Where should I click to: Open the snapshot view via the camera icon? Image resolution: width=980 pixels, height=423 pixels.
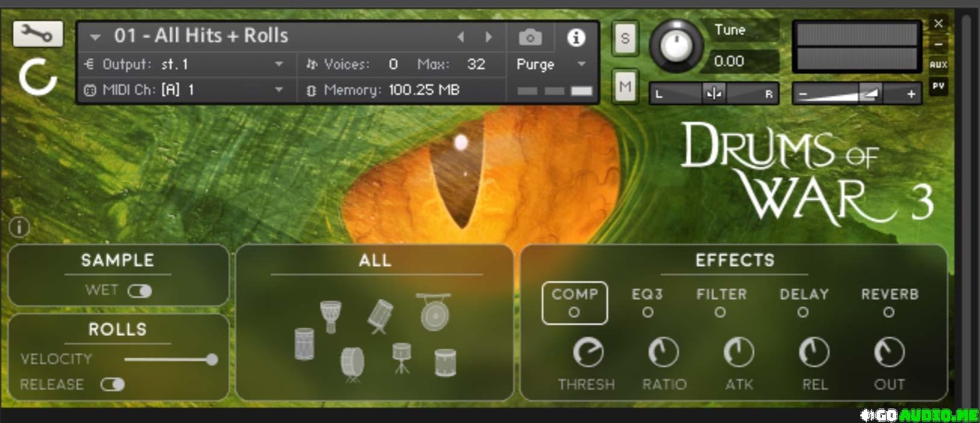[530, 38]
